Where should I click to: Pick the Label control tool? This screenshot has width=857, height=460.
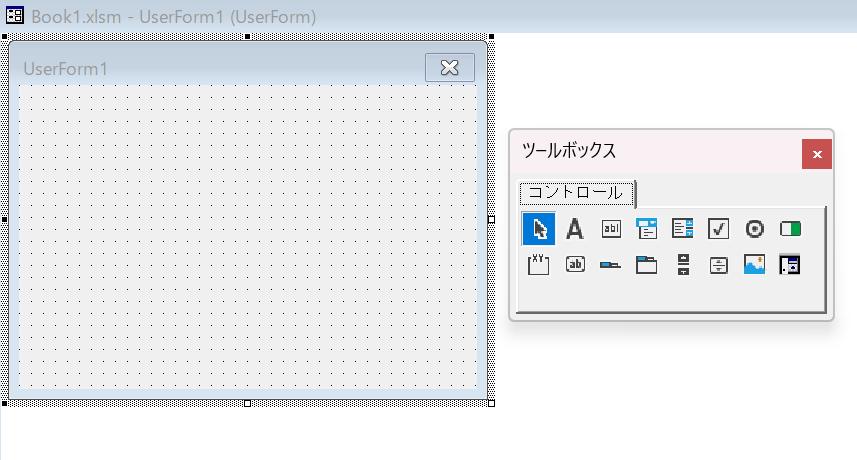[575, 229]
